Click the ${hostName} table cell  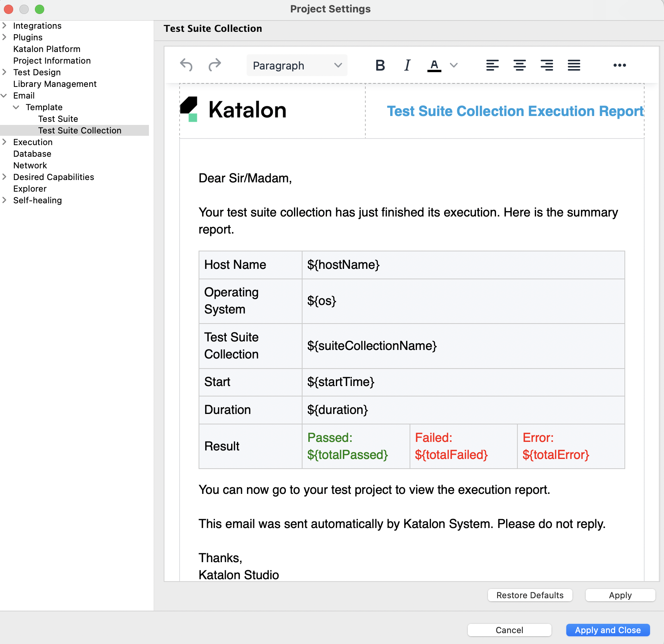[463, 265]
